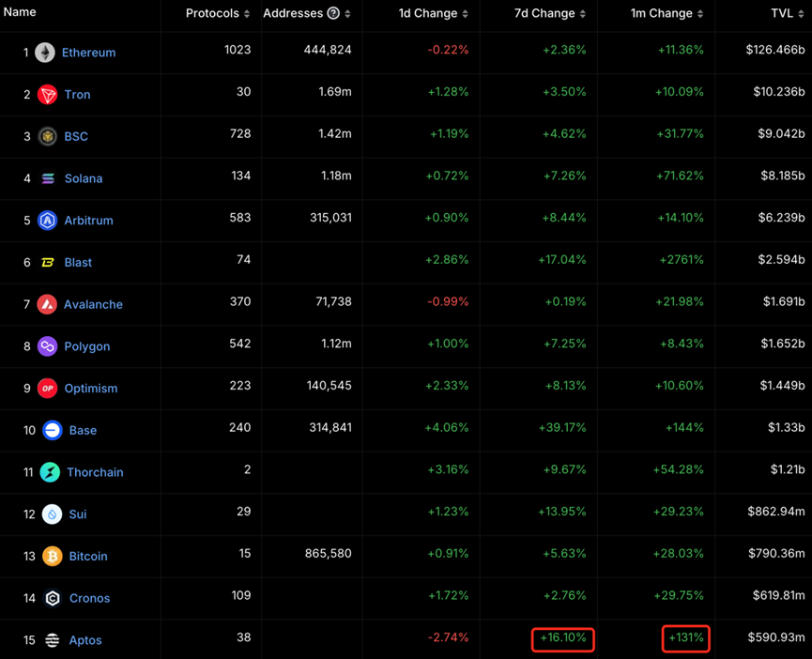This screenshot has height=659, width=812.
Task: Click the Solana chain logo icon
Action: 48,178
